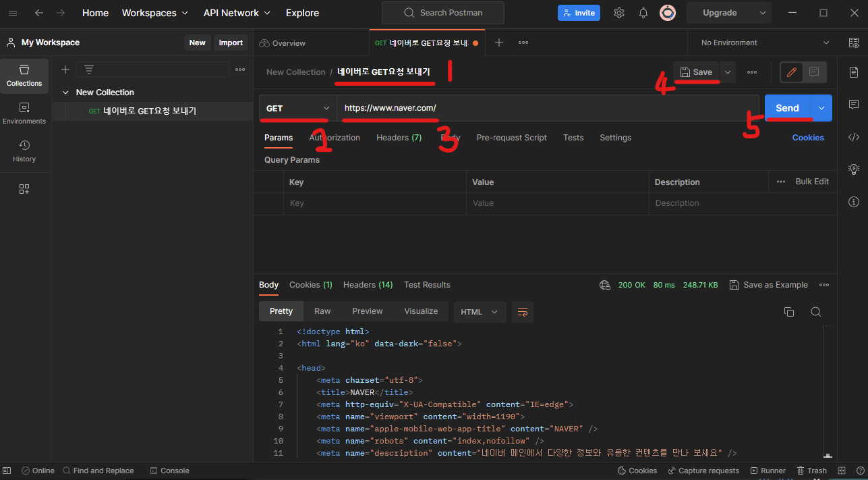Show the Raw response view

tap(322, 311)
